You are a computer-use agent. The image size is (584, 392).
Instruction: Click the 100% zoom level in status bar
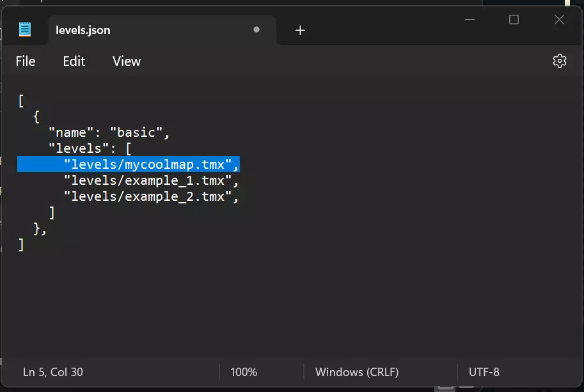coord(244,372)
